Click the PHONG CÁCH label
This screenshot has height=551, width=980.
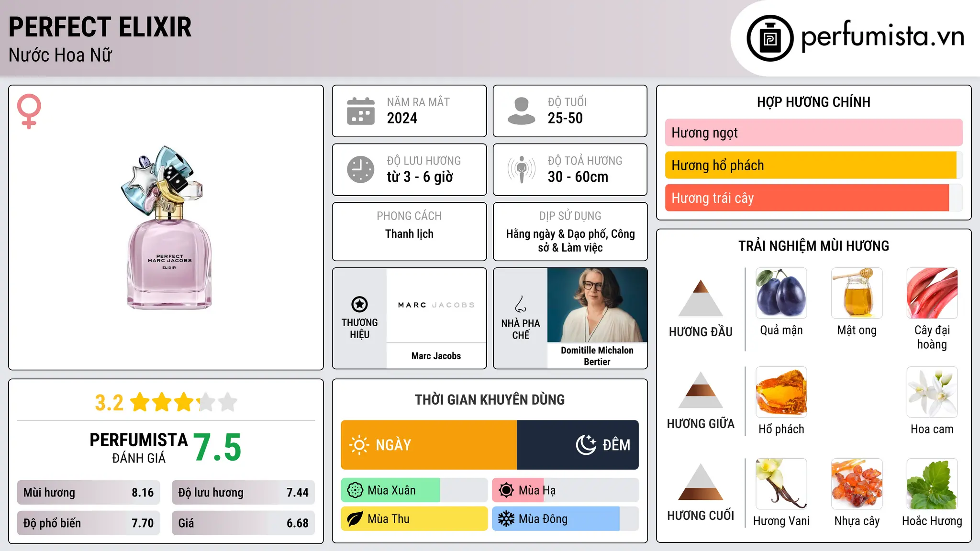(x=409, y=216)
